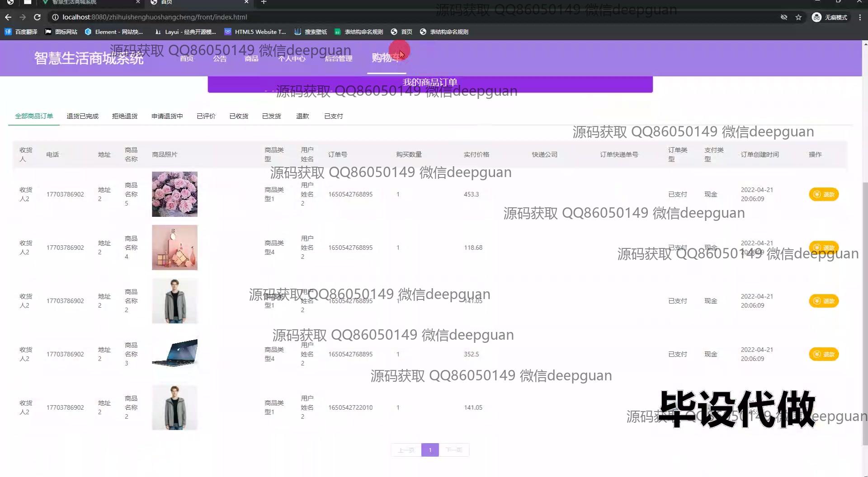Click the browser forward arrow
Image resolution: width=868 pixels, height=477 pixels.
[23, 17]
